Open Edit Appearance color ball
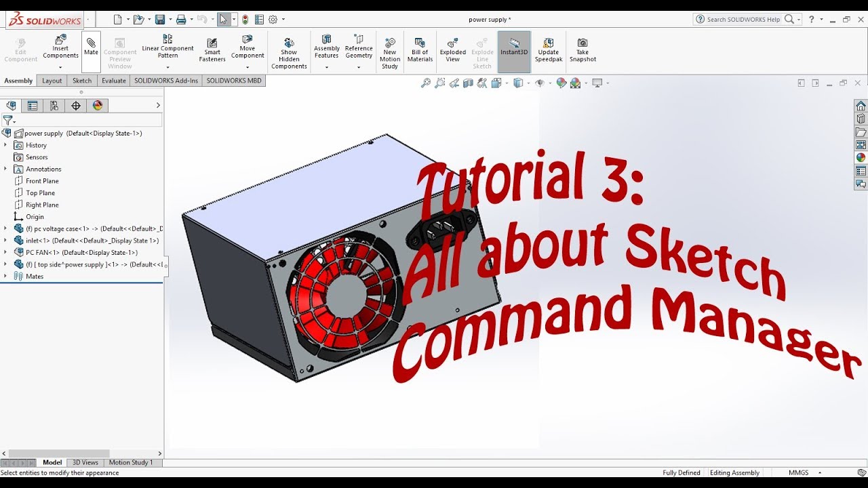The width and height of the screenshot is (868, 488). click(x=561, y=83)
